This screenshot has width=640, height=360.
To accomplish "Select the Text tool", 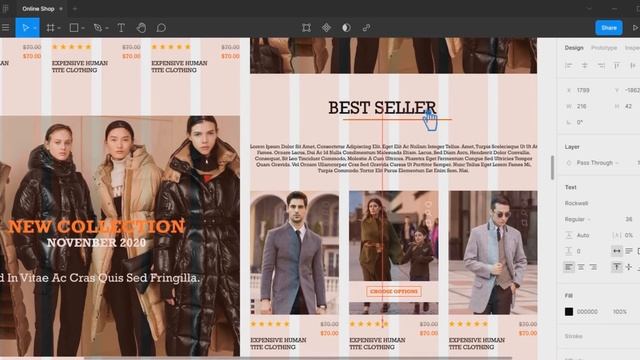I will pyautogui.click(x=121, y=28).
